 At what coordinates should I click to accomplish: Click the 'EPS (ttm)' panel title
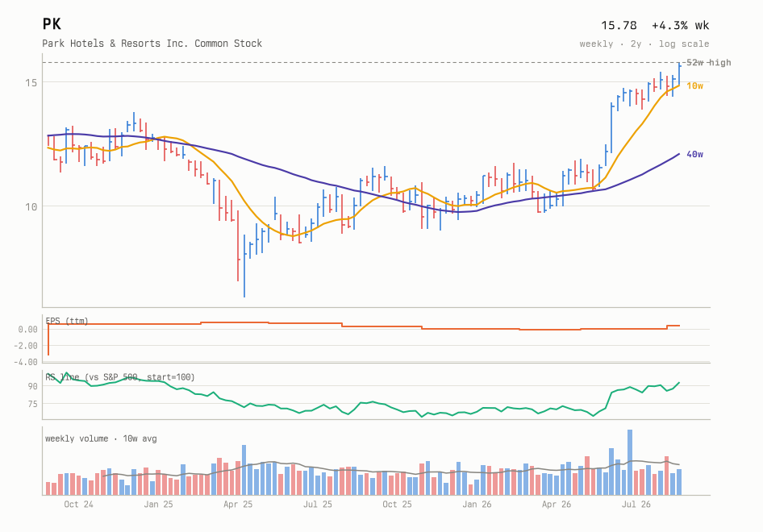67,321
